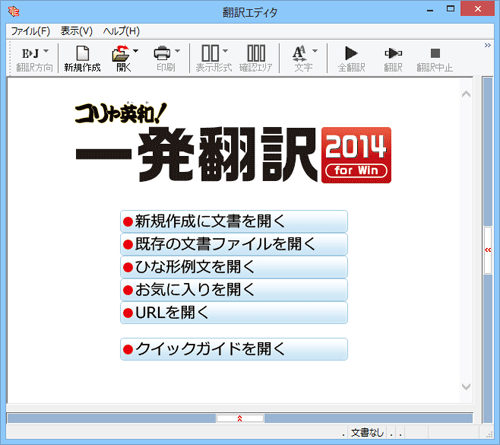
Task: Expand the right side panel handle
Action: (488, 250)
